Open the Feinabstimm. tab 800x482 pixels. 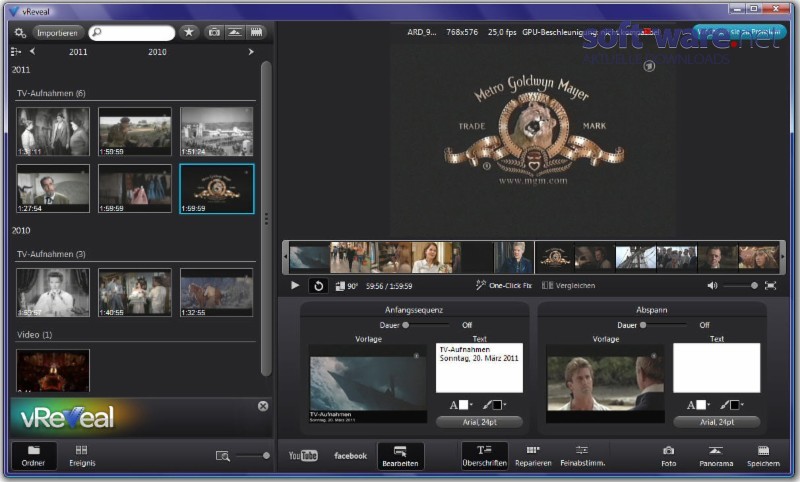click(582, 456)
